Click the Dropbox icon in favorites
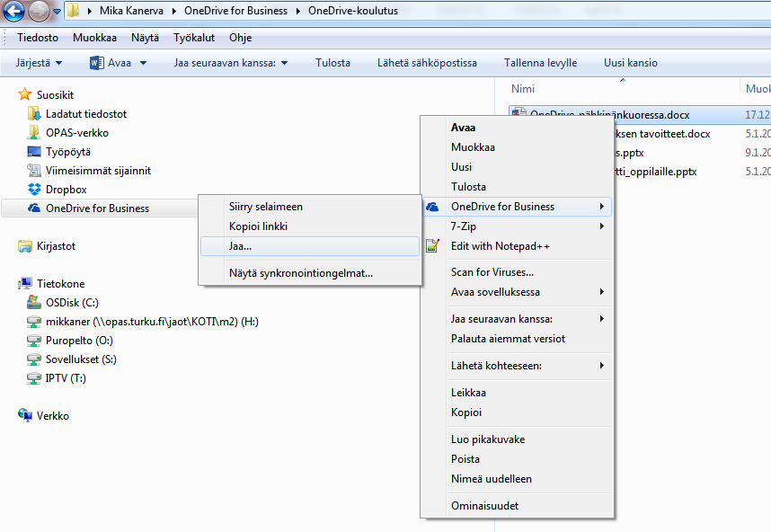The width and height of the screenshot is (771, 532). 34,190
